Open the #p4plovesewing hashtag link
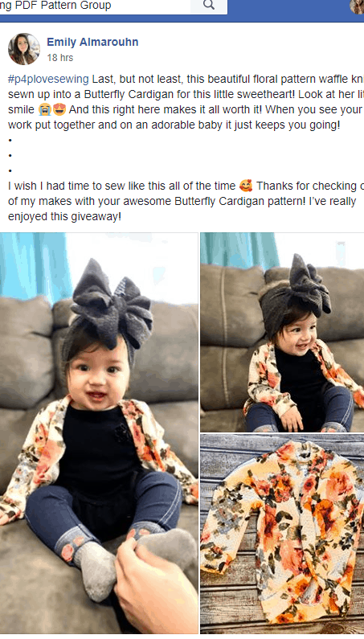364x639 pixels. [x=48, y=79]
